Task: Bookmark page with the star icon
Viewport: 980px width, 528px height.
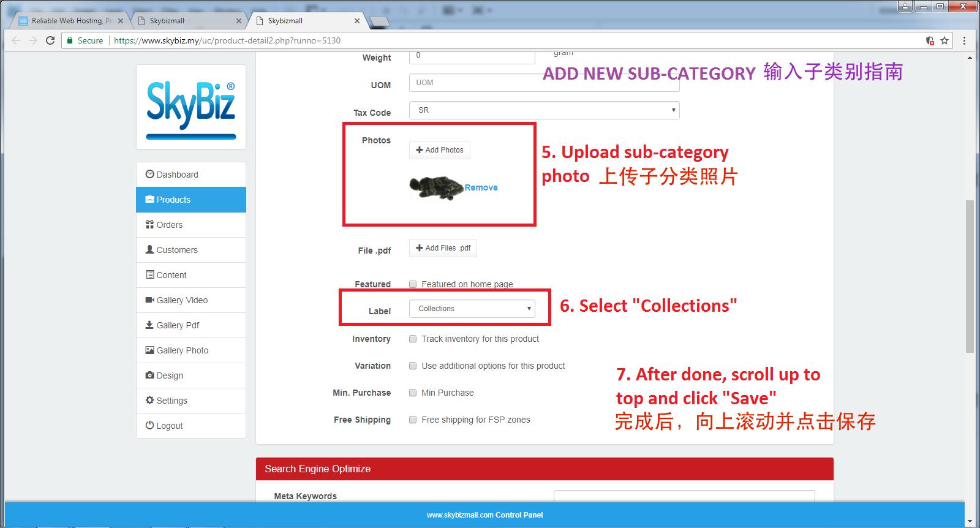Action: 944,40
